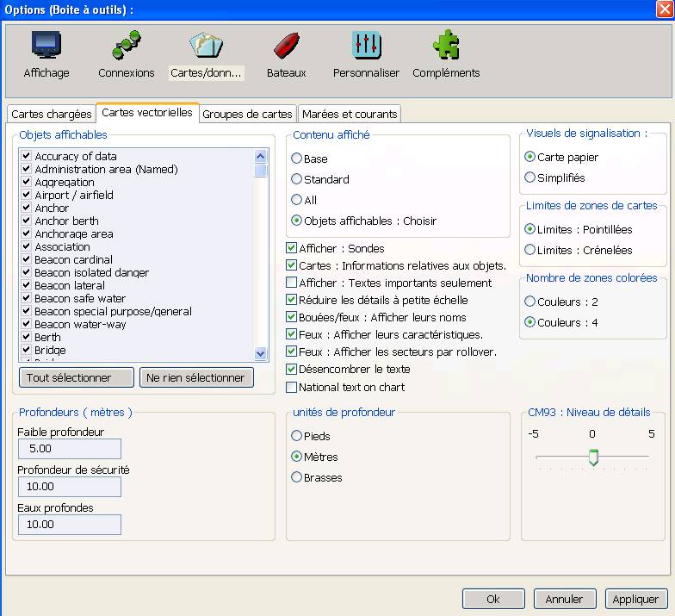The width and height of the screenshot is (675, 616).
Task: Click the Appliquer button
Action: 636,599
